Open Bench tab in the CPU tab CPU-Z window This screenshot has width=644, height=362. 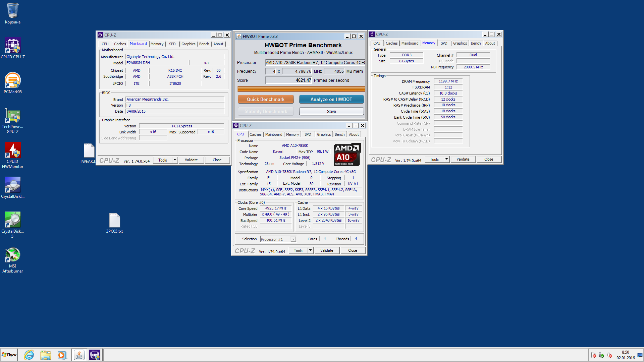pos(339,134)
